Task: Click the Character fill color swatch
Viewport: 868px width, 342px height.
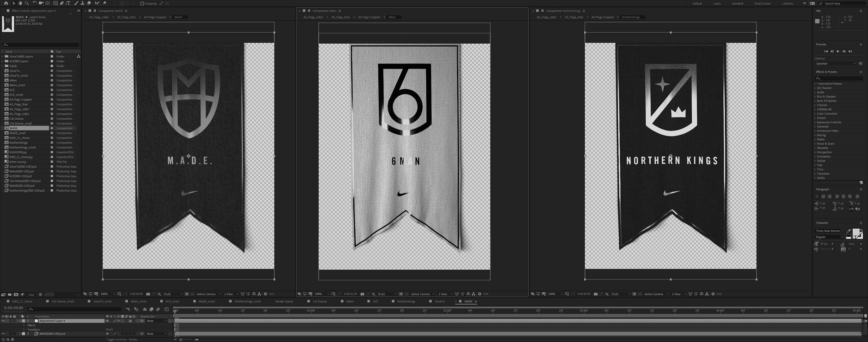Action: tap(856, 232)
